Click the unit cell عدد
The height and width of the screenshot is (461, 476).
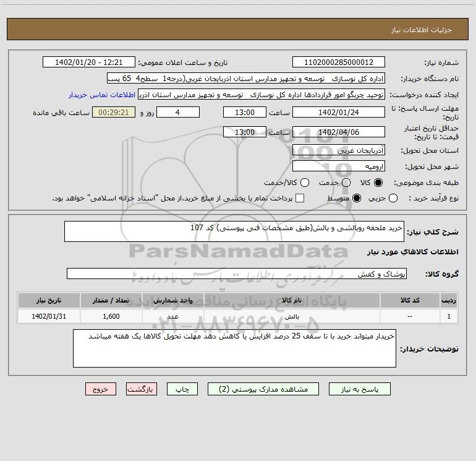pyautogui.click(x=172, y=316)
